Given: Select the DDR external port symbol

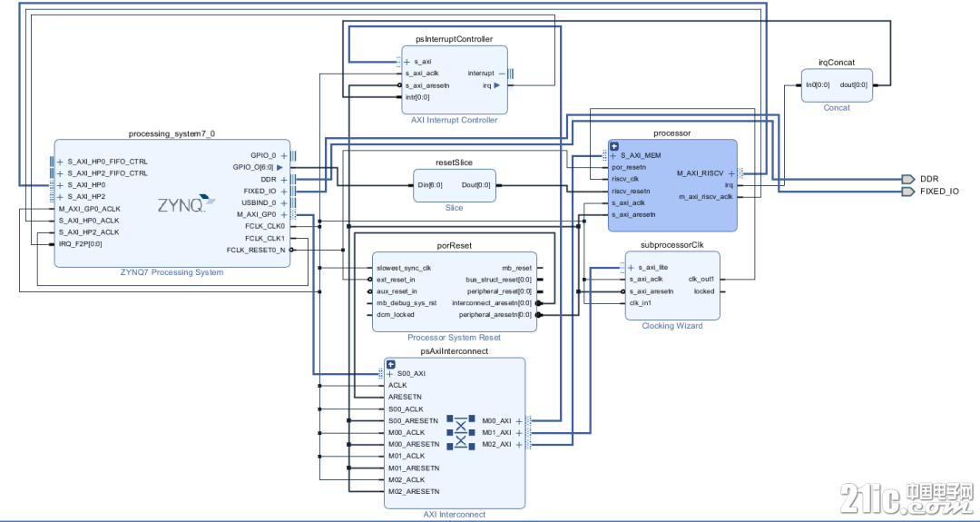Looking at the screenshot, I should [908, 179].
